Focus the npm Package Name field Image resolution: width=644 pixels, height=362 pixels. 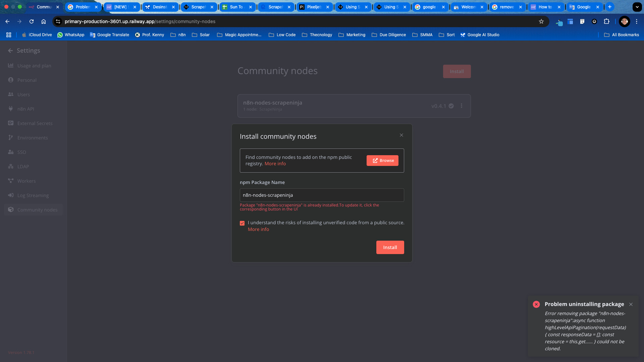322,195
